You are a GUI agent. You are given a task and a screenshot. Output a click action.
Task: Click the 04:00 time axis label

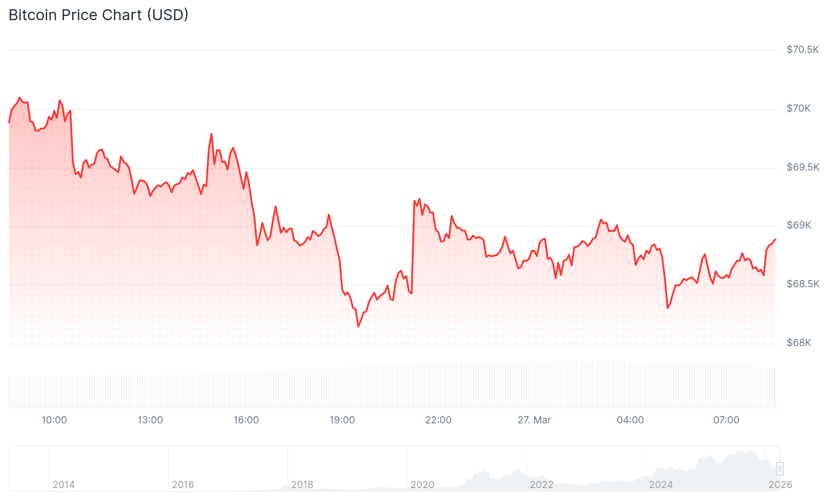630,420
